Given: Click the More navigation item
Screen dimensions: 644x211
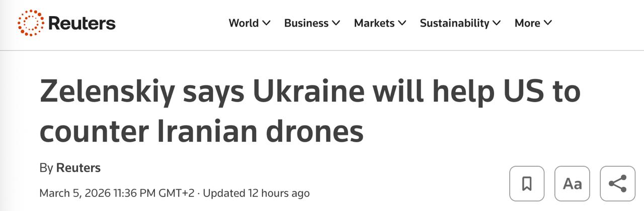Looking at the screenshot, I should (527, 23).
